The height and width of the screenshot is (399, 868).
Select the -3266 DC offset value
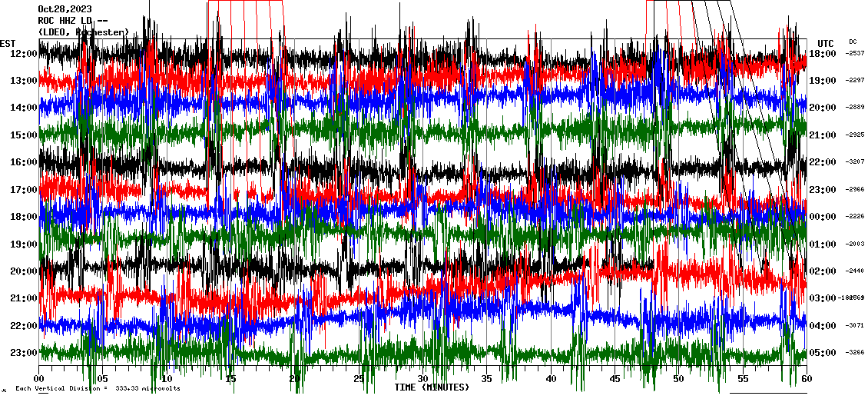click(x=855, y=353)
